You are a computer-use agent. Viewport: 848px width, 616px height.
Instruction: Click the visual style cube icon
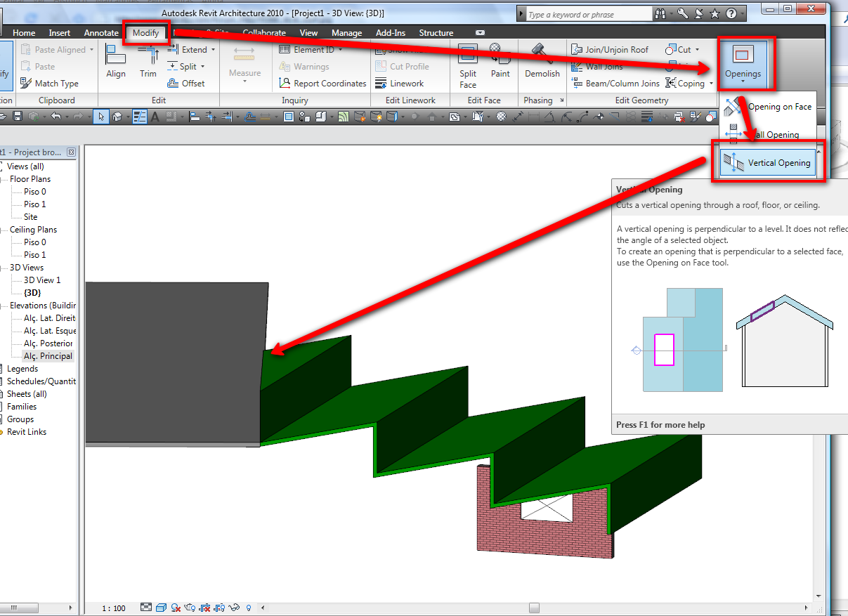point(162,608)
